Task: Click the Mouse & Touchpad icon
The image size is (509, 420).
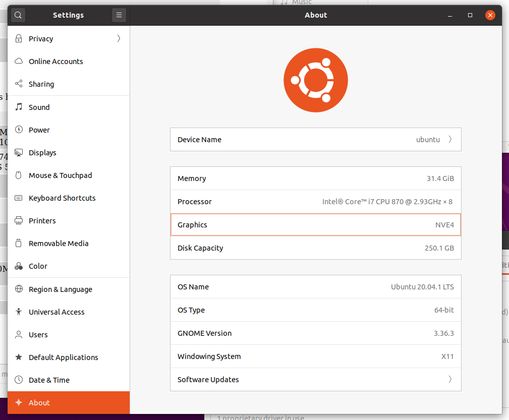Action: (19, 175)
